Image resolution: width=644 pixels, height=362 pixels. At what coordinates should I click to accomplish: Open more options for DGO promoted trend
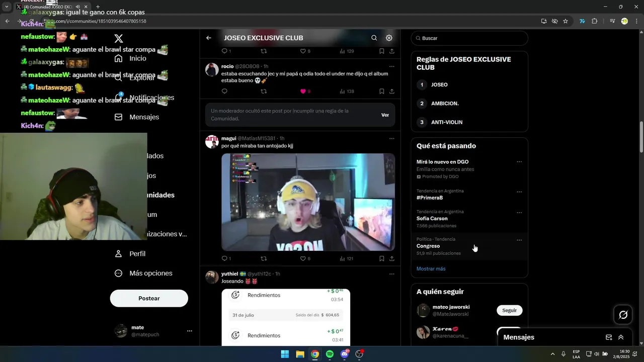(519, 162)
